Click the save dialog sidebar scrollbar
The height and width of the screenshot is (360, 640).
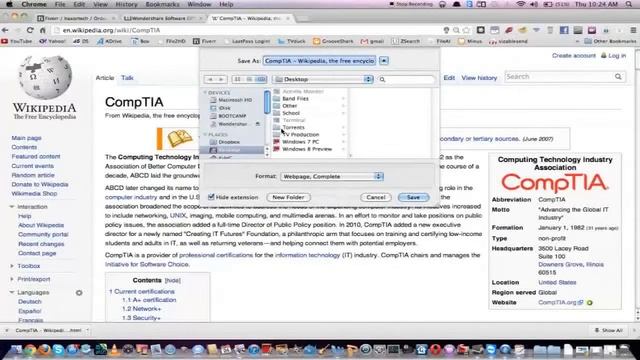click(x=267, y=102)
